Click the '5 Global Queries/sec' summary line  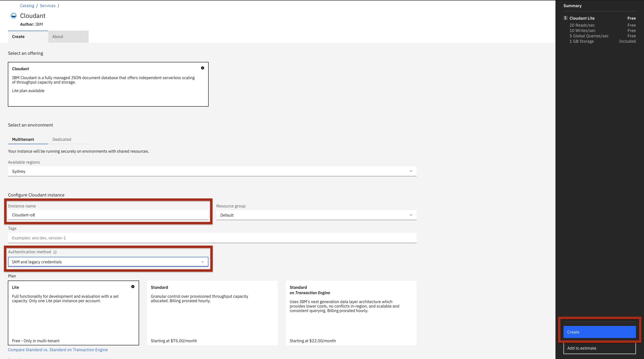pyautogui.click(x=589, y=36)
